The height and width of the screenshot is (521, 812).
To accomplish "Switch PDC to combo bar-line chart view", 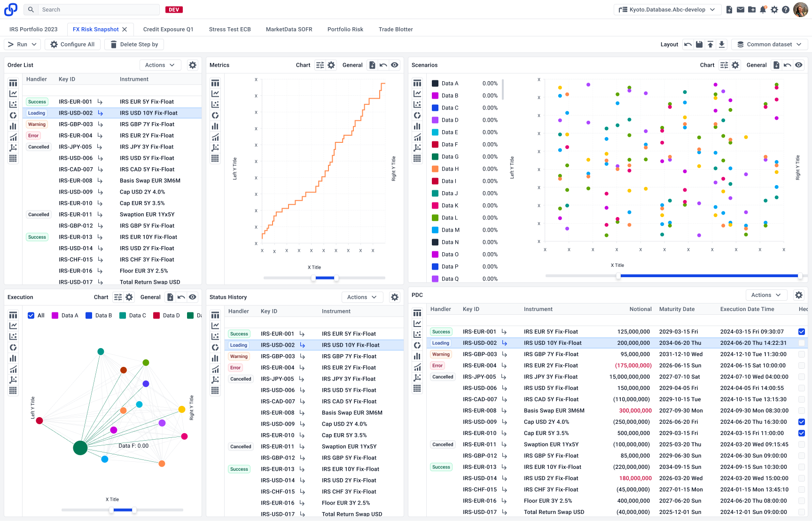I will 417,367.
